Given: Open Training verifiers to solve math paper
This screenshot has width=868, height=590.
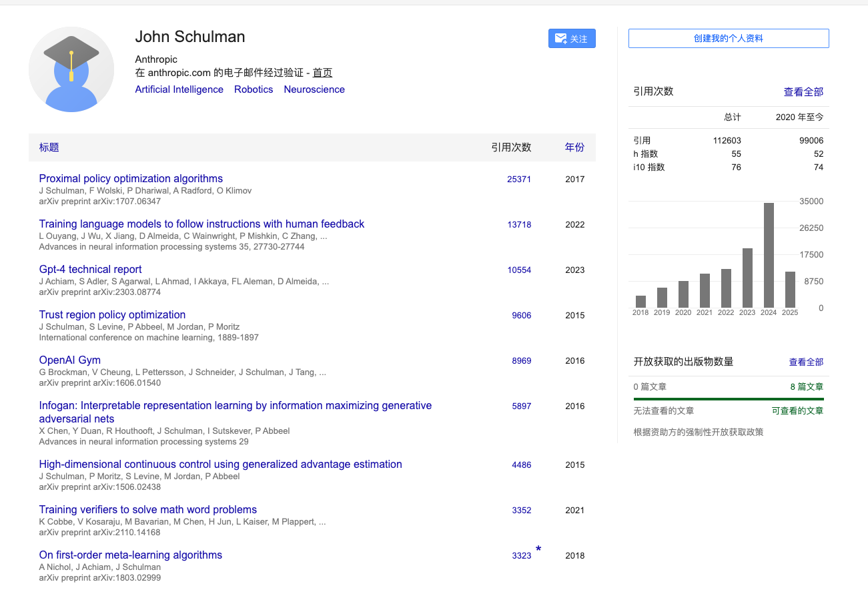Looking at the screenshot, I should [x=148, y=509].
